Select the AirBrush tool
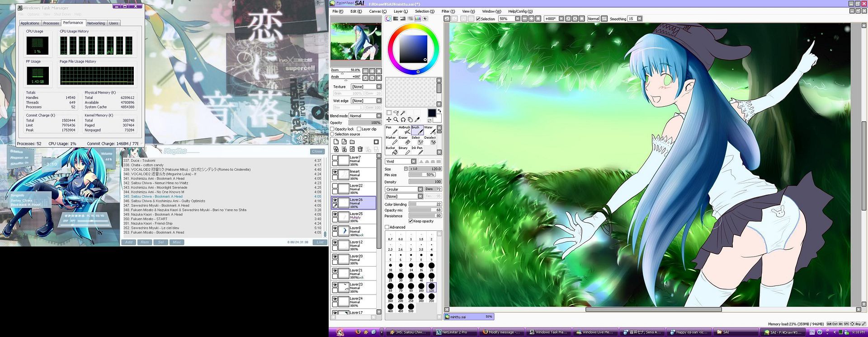The image size is (868, 337). click(x=404, y=130)
